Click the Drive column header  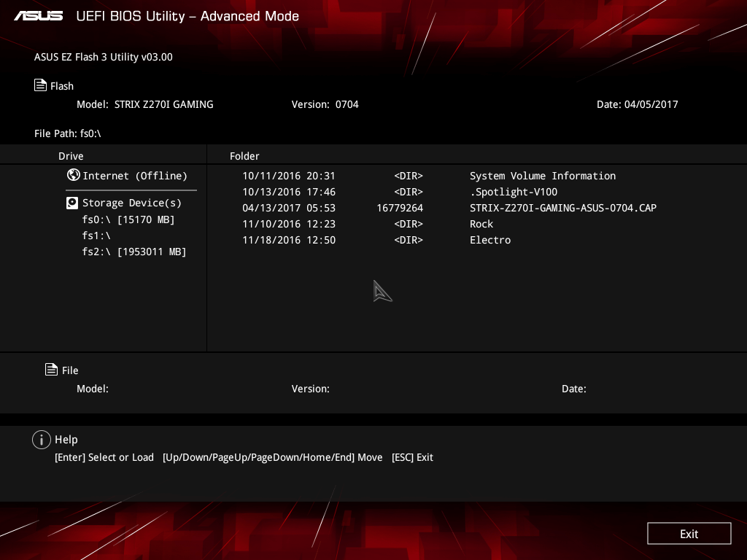pyautogui.click(x=71, y=156)
